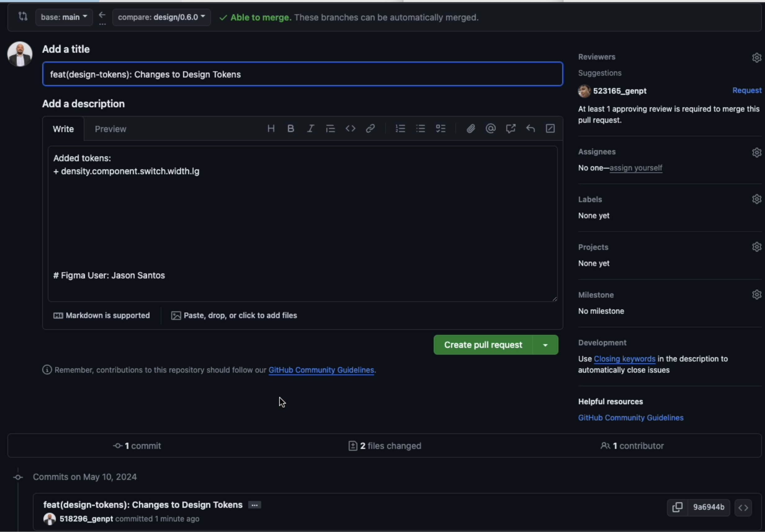
Task: Insert an unordered bullet list icon
Action: (420, 129)
